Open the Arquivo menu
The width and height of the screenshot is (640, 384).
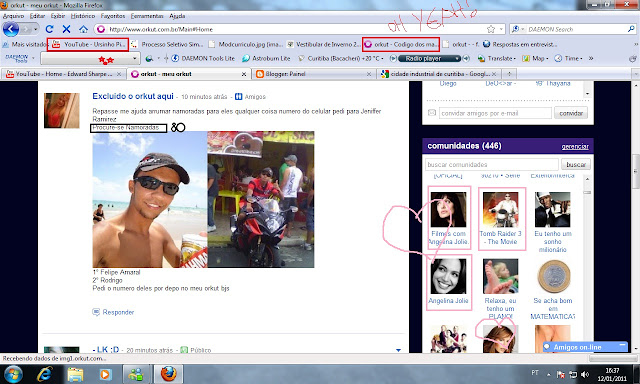point(13,16)
